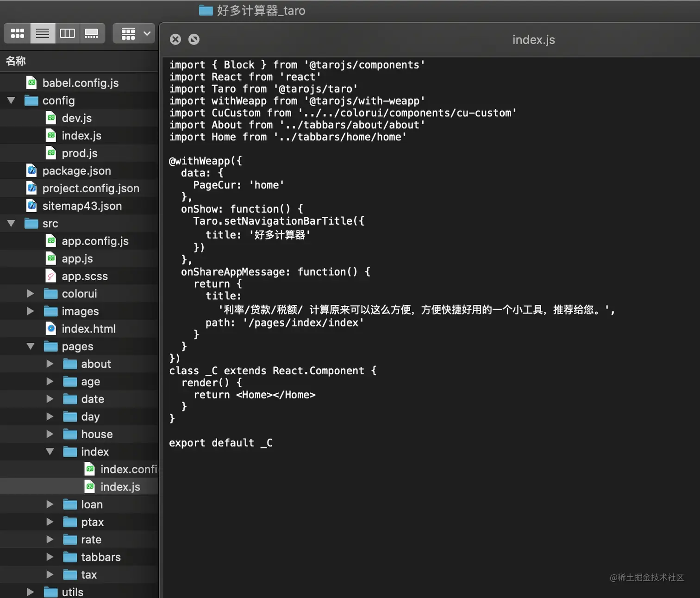Collapse the src folder

(x=11, y=224)
